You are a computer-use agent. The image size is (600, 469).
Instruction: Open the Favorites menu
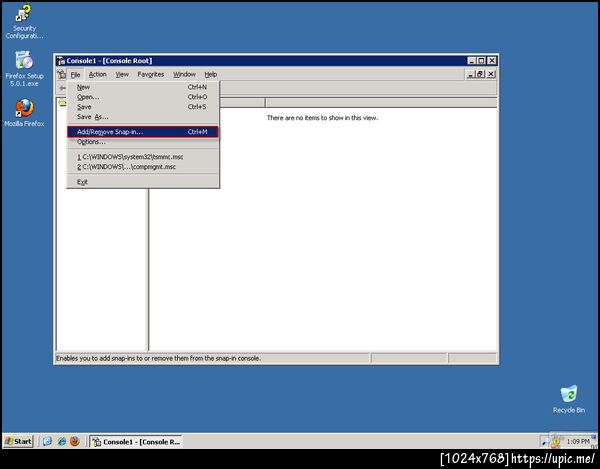(151, 74)
